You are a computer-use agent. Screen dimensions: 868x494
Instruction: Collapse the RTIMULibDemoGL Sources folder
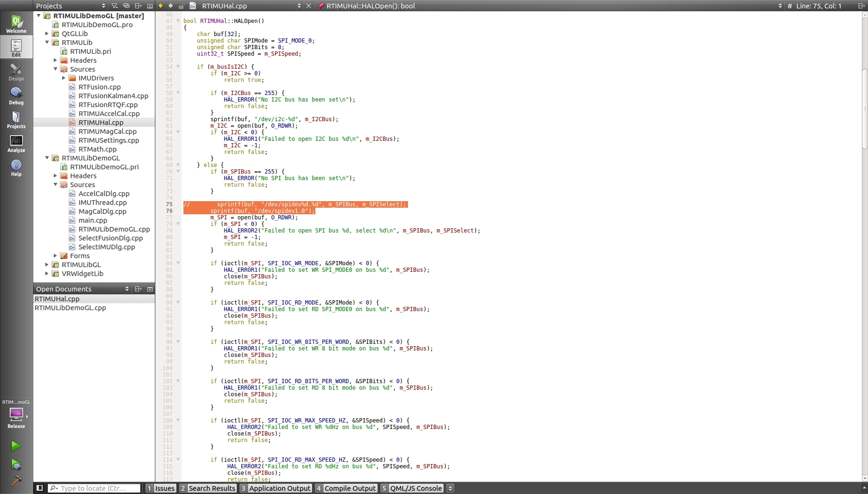(55, 185)
